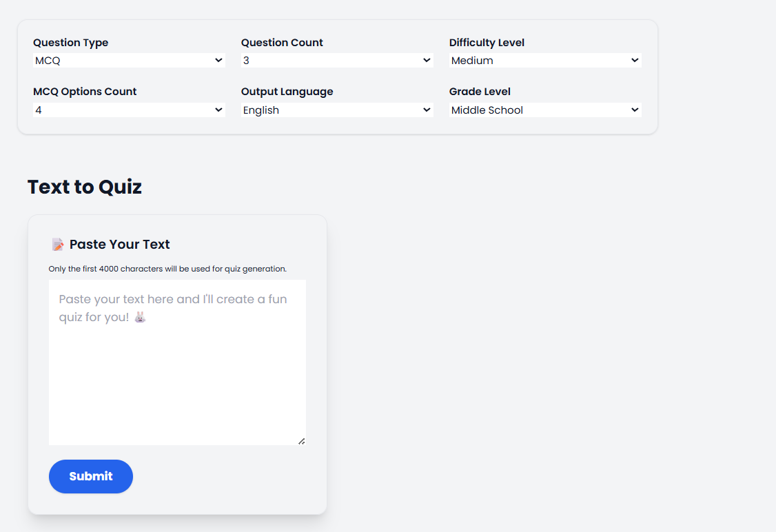The height and width of the screenshot is (532, 776).
Task: Click the Text to Quiz heading
Action: pos(85,187)
